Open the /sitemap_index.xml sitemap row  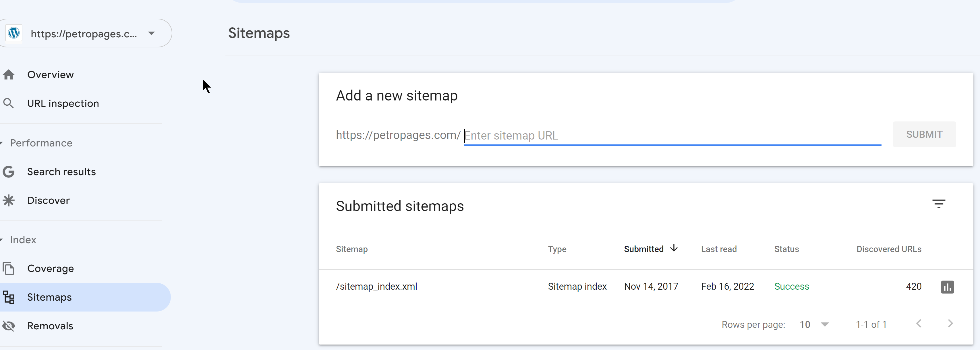coord(377,287)
